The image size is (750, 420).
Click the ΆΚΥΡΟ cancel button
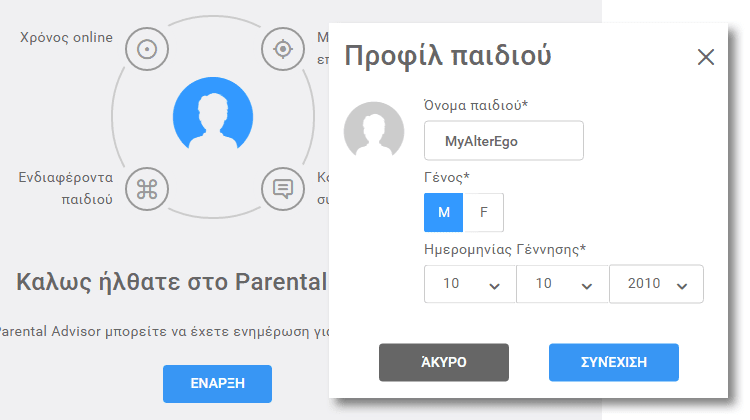tap(444, 362)
